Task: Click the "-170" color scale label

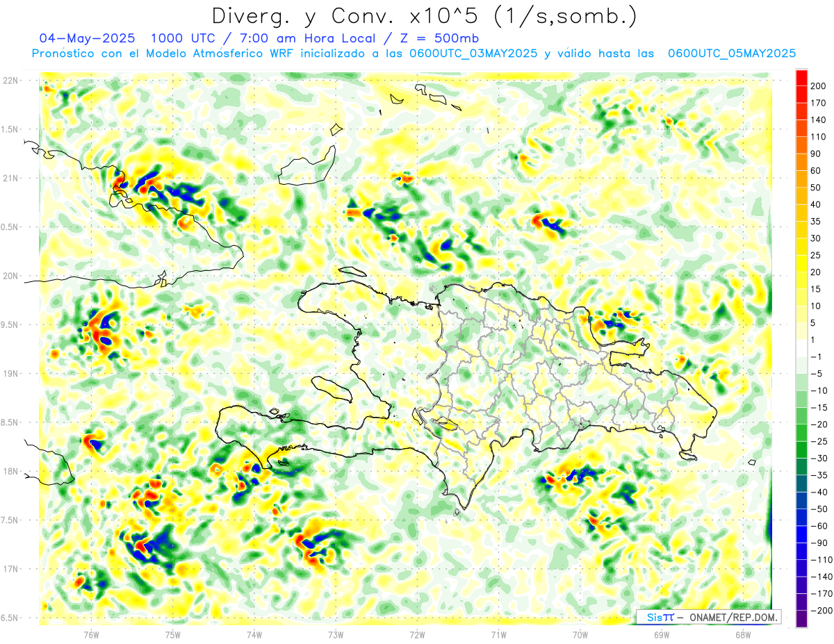Action: 822,594
